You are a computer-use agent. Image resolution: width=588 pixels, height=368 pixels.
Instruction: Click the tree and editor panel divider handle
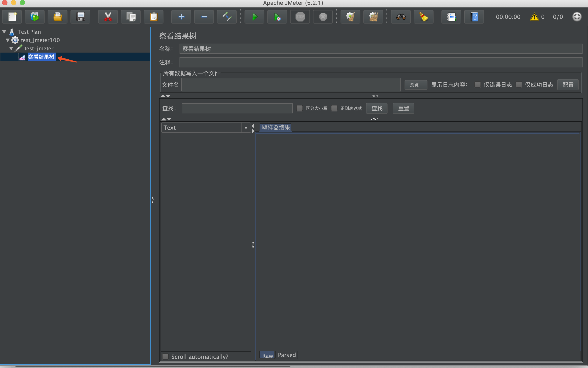pyautogui.click(x=152, y=200)
